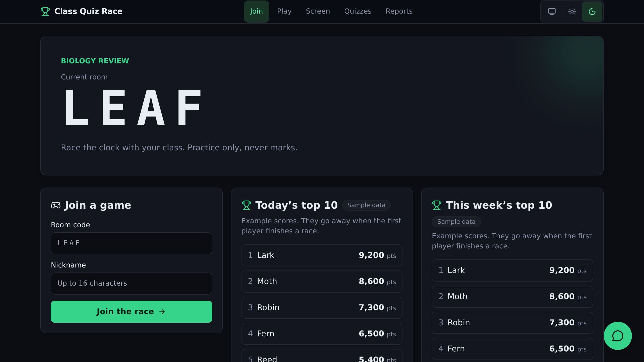Select Lark's row in Today's top 10
Image resolution: width=644 pixels, height=362 pixels.
click(x=322, y=255)
